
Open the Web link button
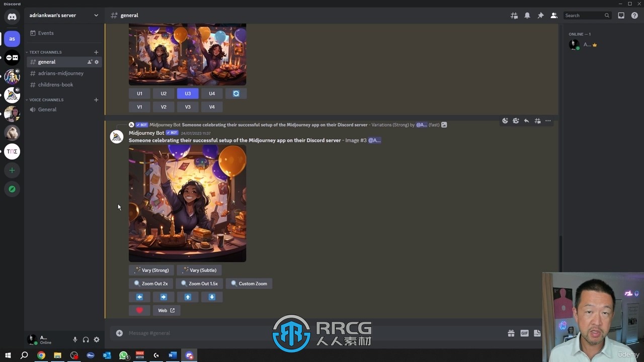(x=167, y=310)
